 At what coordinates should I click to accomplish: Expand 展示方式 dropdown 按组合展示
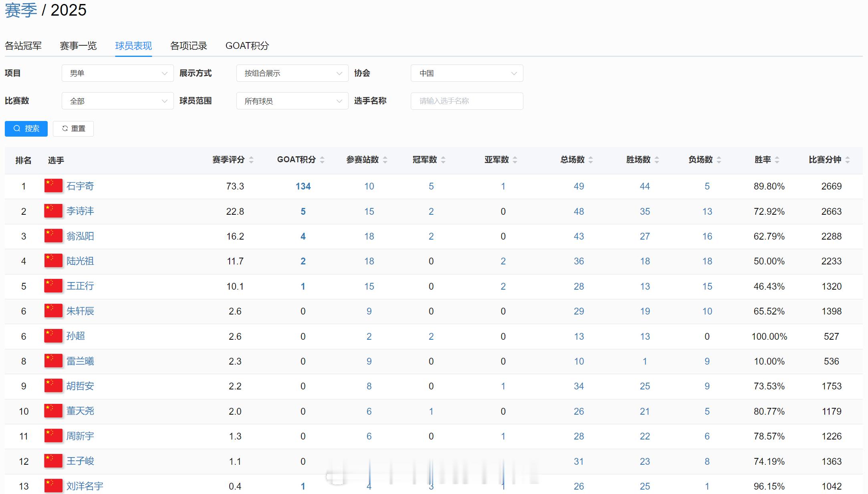coord(292,73)
